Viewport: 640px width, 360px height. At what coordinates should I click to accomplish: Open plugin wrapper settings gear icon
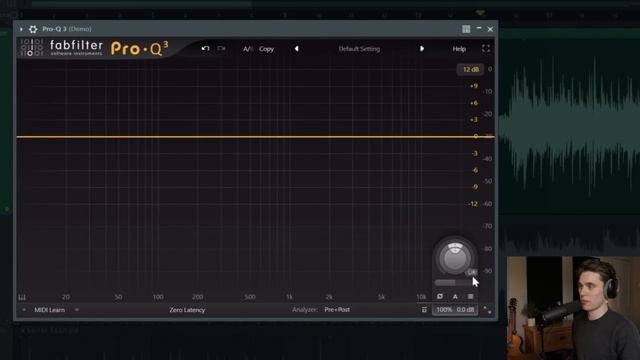pos(33,29)
